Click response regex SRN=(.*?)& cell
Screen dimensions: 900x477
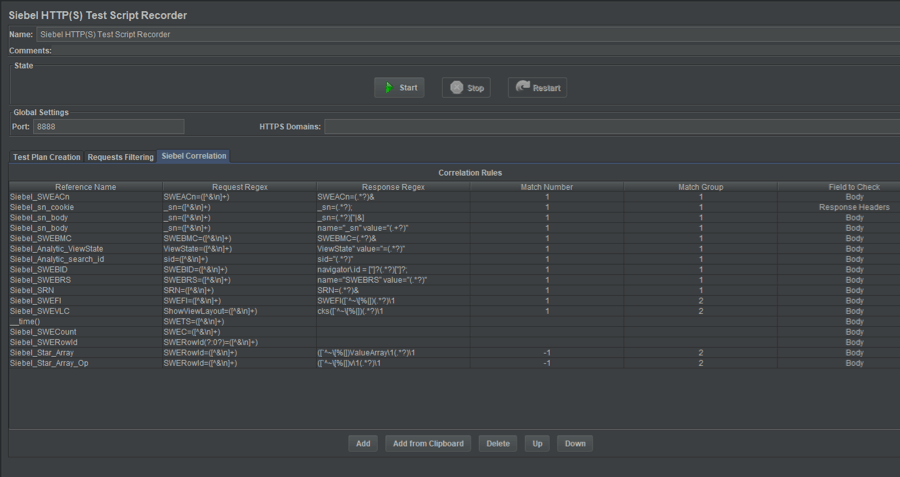pyautogui.click(x=393, y=290)
